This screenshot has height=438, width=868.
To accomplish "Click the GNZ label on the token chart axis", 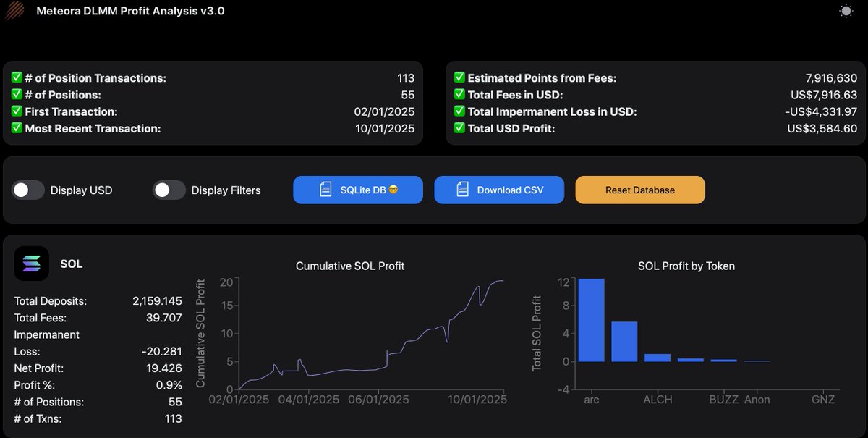I will pos(823,400).
